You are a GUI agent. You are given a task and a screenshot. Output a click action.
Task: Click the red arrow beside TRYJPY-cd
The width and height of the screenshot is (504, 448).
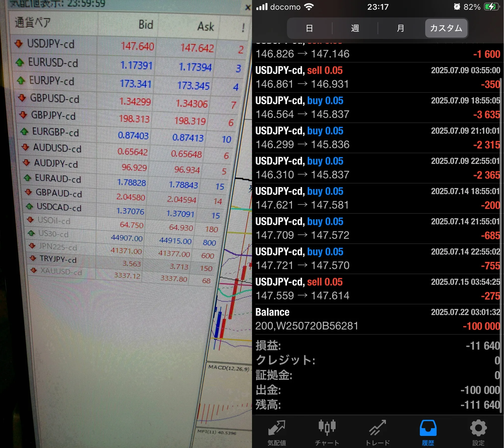pos(33,258)
